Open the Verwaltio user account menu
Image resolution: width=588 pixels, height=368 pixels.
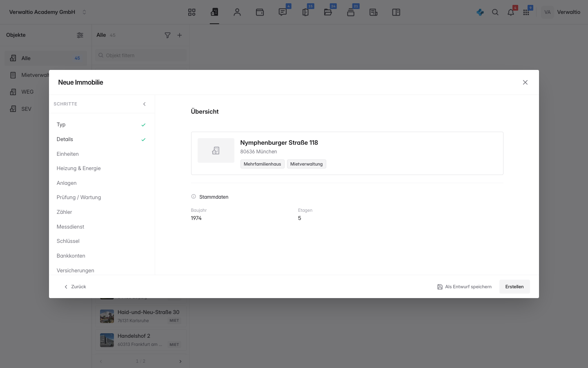coord(561,12)
